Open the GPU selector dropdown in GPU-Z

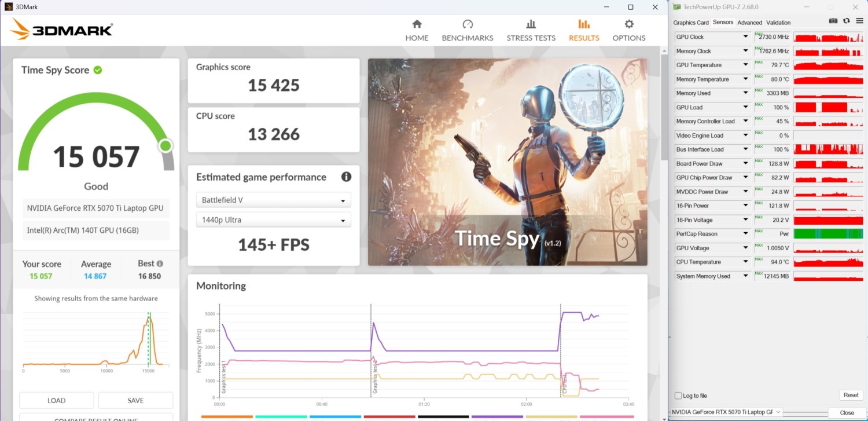(x=727, y=412)
